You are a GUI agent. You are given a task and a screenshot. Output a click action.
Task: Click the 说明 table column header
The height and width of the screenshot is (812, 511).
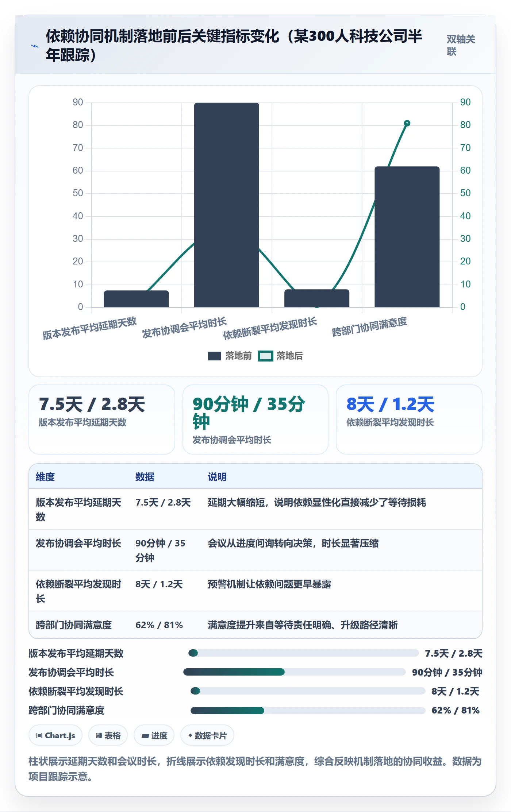pos(217,477)
